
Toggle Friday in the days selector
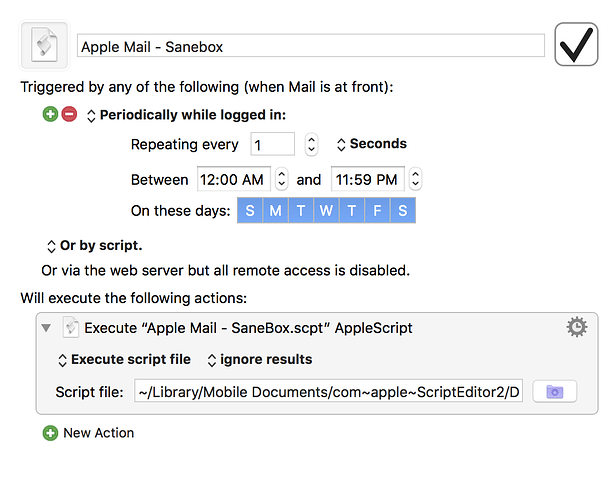[x=377, y=211]
